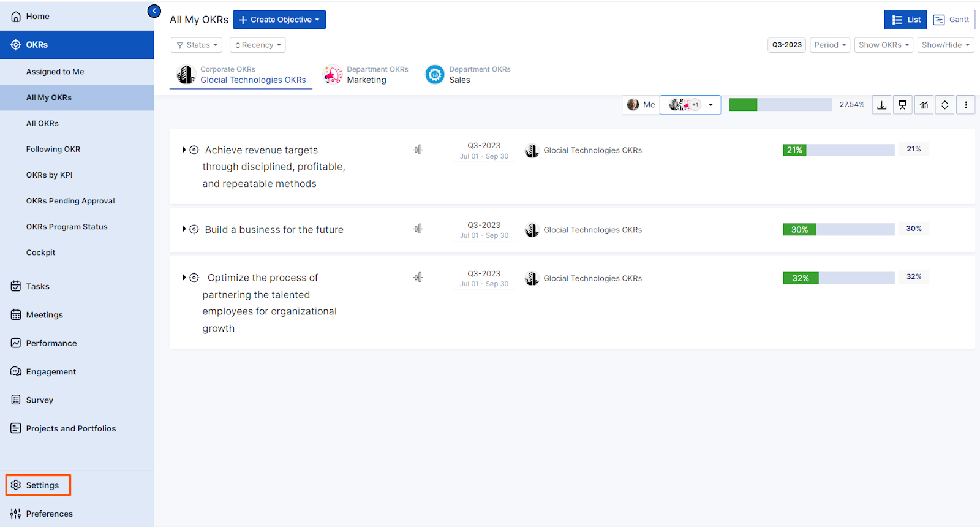Expand the Achieve revenue targets objective
Image resolution: width=980 pixels, height=527 pixels.
point(184,150)
